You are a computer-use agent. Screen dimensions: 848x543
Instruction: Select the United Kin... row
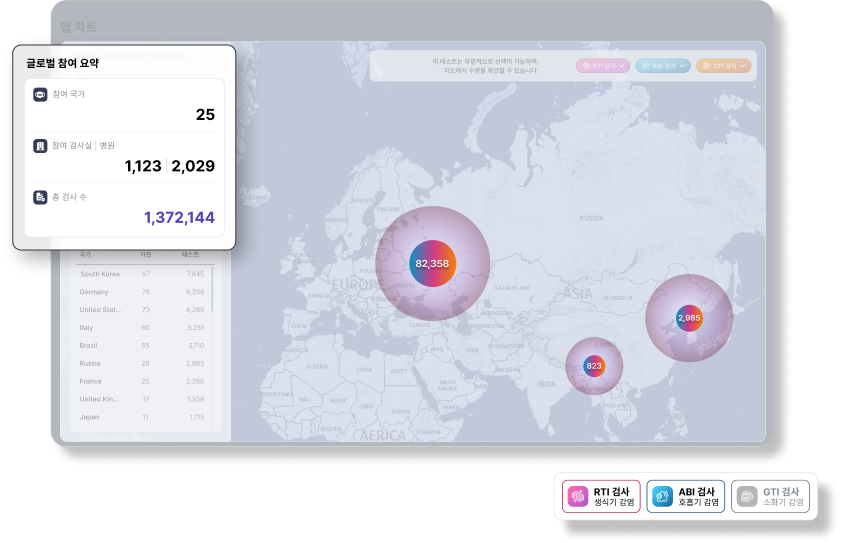pos(142,399)
